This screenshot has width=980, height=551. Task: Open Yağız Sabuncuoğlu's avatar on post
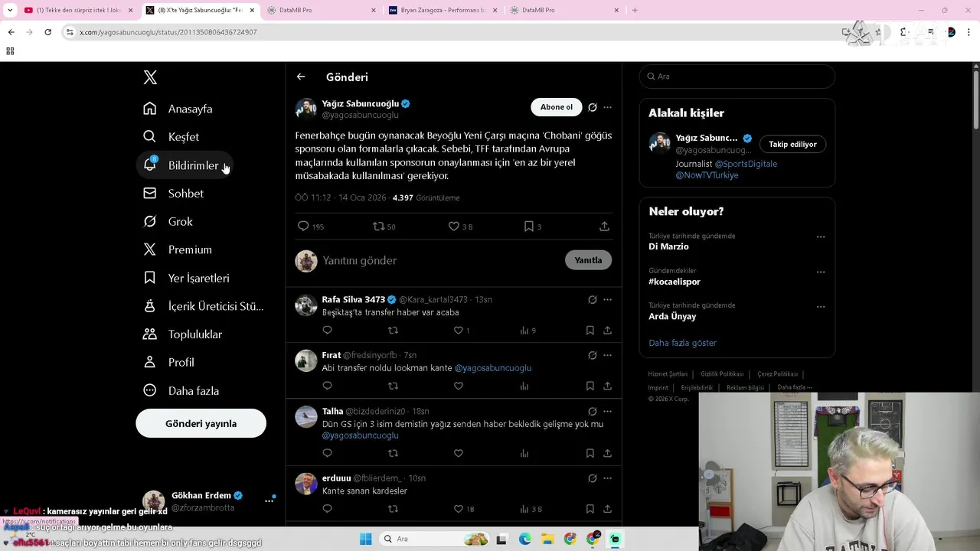306,108
